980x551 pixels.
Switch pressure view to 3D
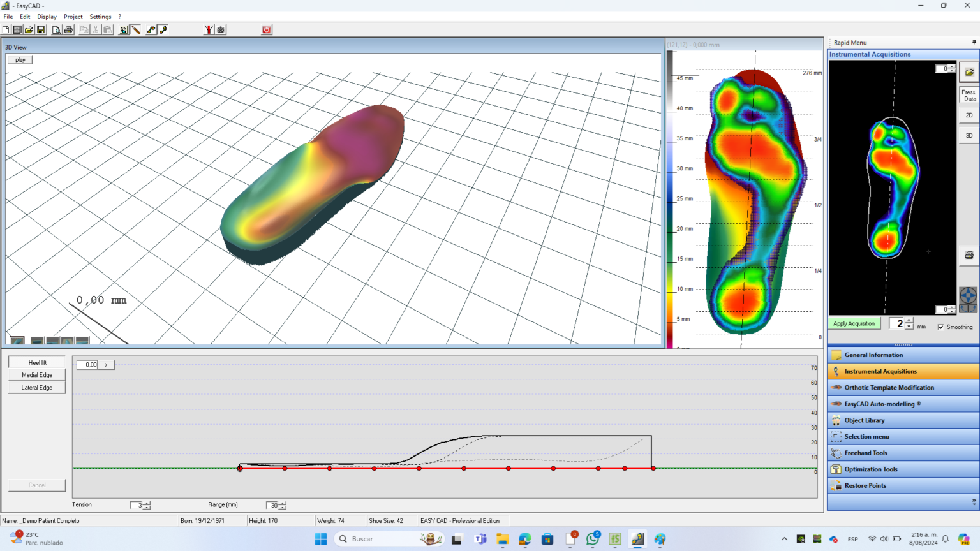tap(969, 135)
